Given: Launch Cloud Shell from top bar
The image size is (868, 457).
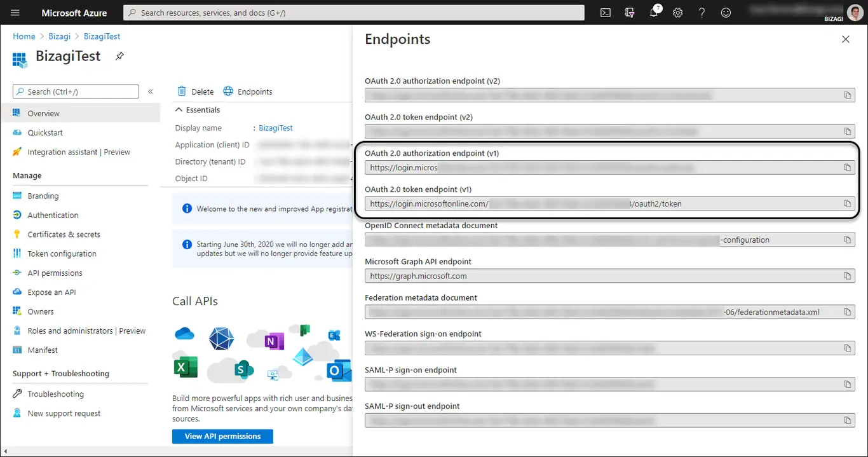Looking at the screenshot, I should tap(606, 13).
